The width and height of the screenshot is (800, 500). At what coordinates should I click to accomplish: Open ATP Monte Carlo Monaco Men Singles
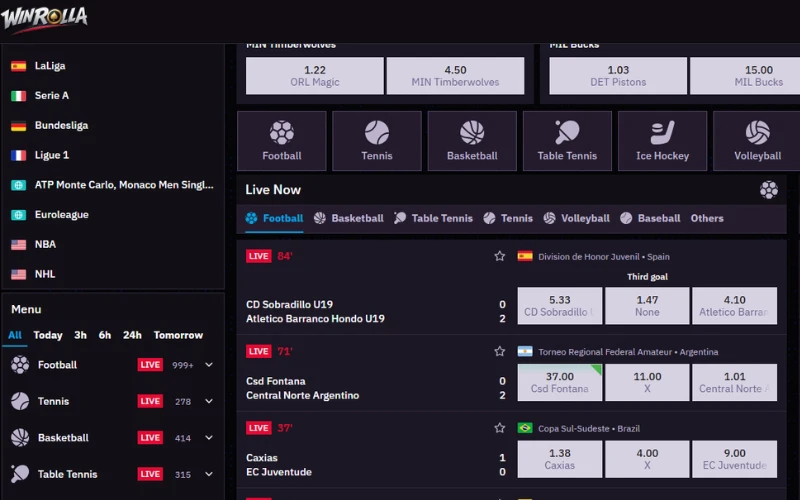point(124,185)
